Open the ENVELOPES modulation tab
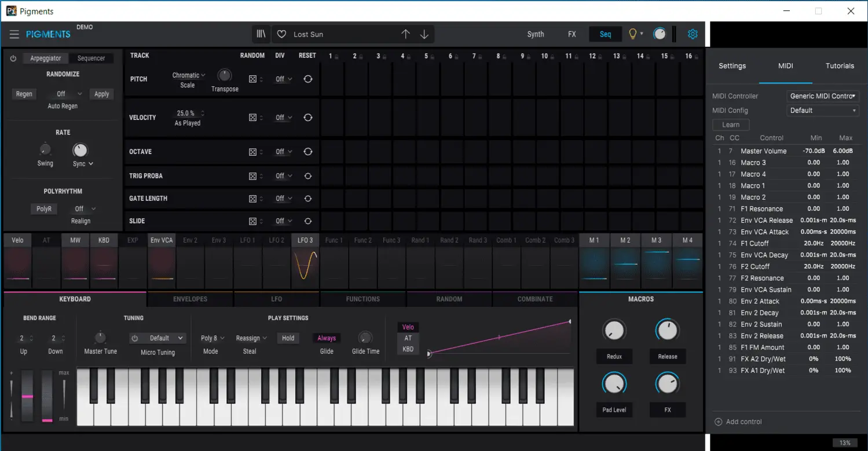 pos(190,299)
